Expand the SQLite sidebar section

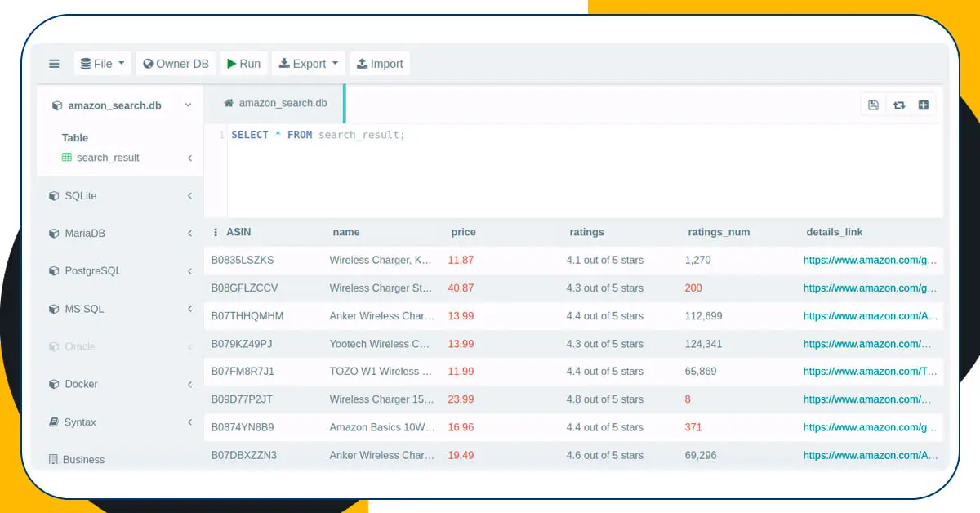(x=189, y=196)
